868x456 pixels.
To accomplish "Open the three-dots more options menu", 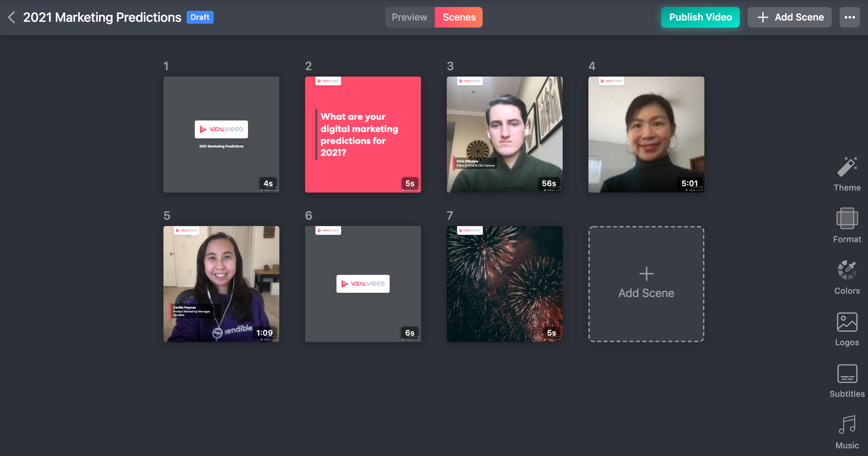I will 849,17.
